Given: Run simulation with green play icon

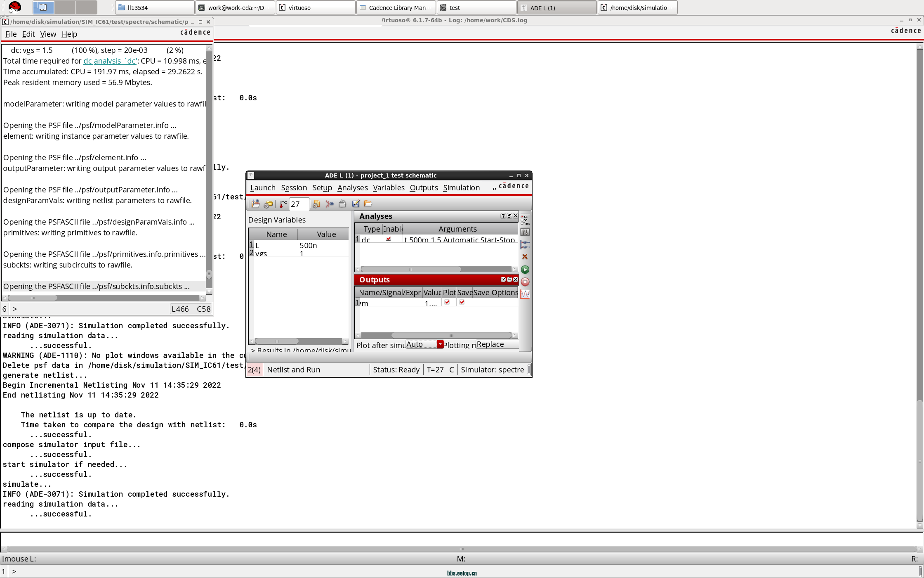Looking at the screenshot, I should [x=525, y=270].
